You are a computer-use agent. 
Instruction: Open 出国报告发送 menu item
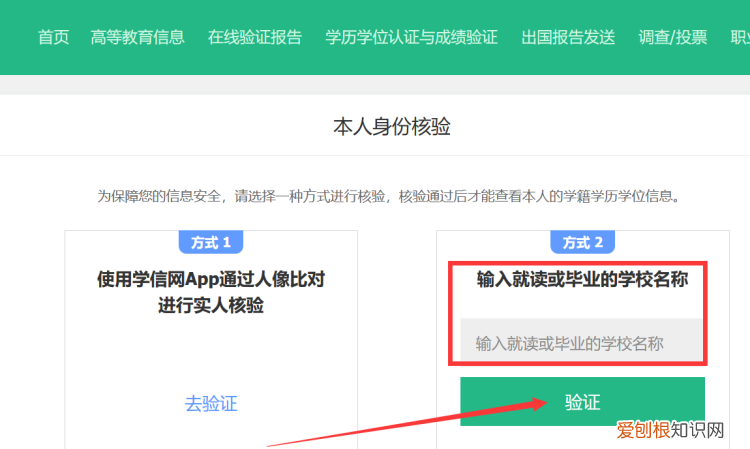568,37
